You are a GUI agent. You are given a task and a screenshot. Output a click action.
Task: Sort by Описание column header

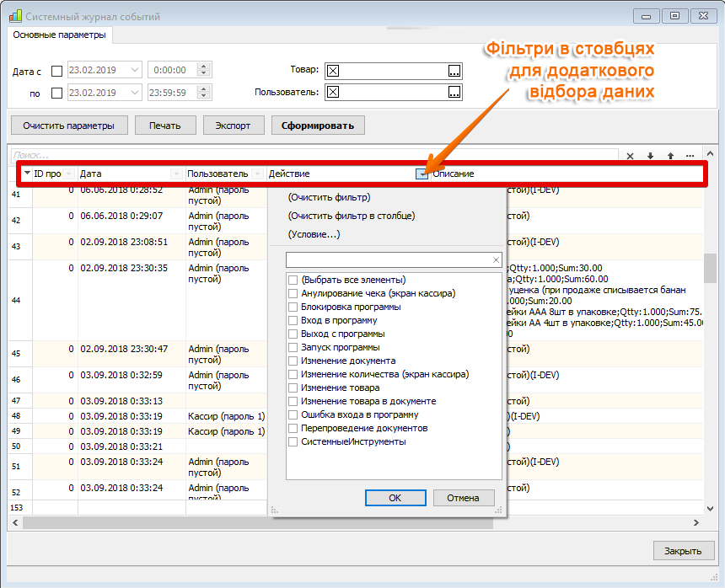[x=567, y=174]
